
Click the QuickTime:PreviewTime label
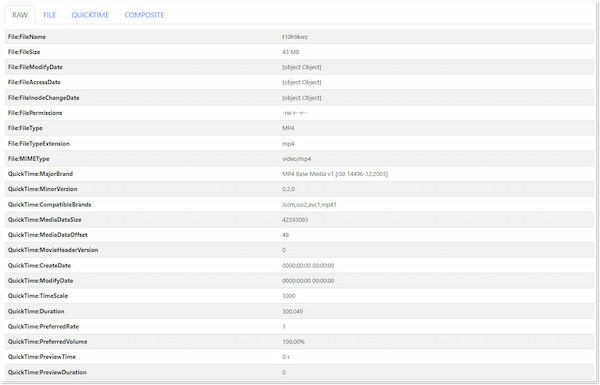(42, 357)
